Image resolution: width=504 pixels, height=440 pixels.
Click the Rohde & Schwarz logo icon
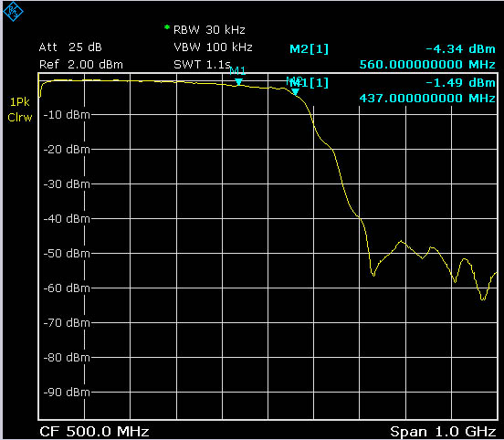(13, 12)
